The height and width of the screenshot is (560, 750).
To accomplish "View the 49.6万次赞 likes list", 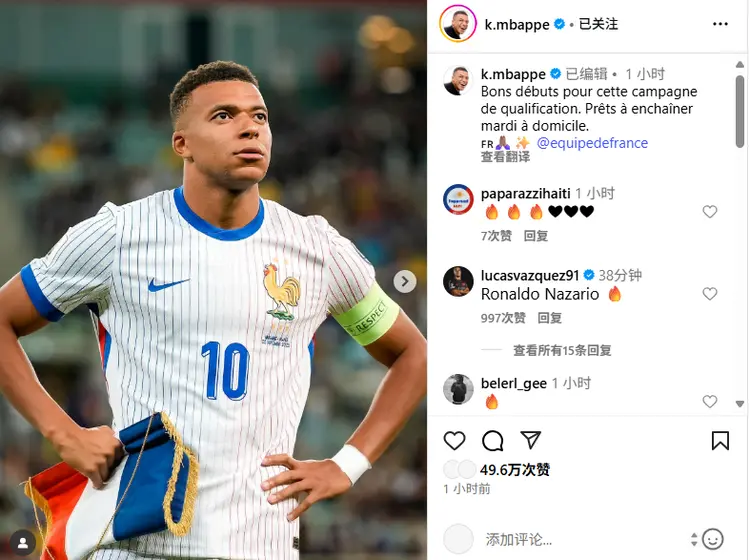I will point(515,470).
